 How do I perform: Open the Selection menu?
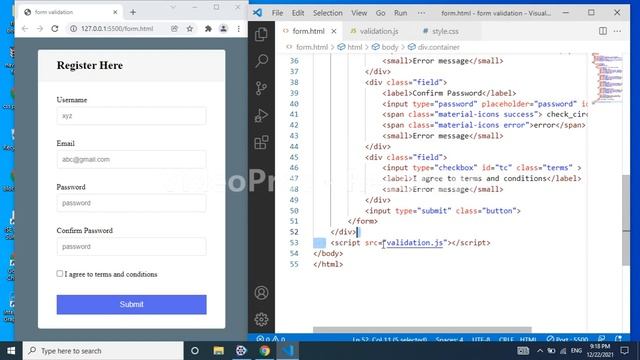(x=328, y=13)
